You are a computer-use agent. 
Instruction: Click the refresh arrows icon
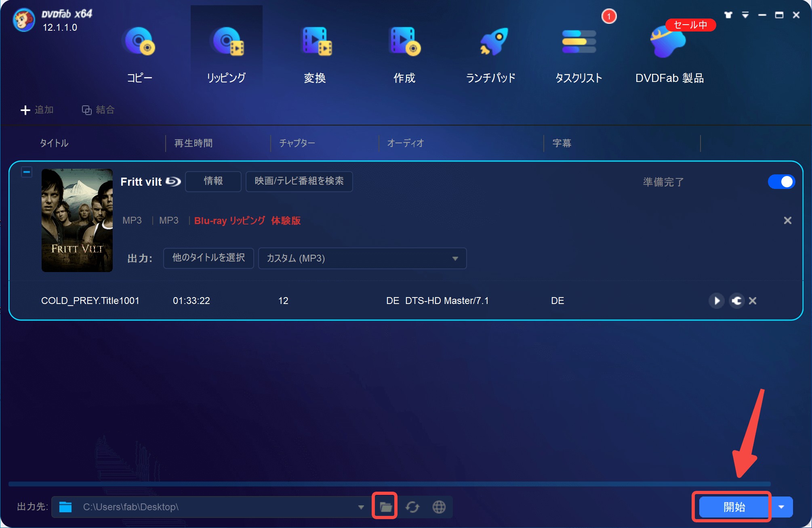pyautogui.click(x=412, y=507)
